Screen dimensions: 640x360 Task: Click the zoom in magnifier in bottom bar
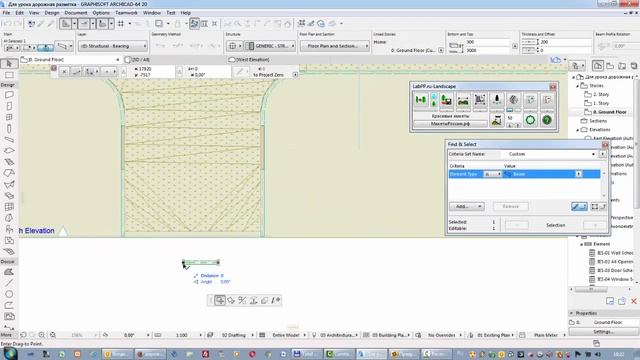pyautogui.click(x=42, y=335)
